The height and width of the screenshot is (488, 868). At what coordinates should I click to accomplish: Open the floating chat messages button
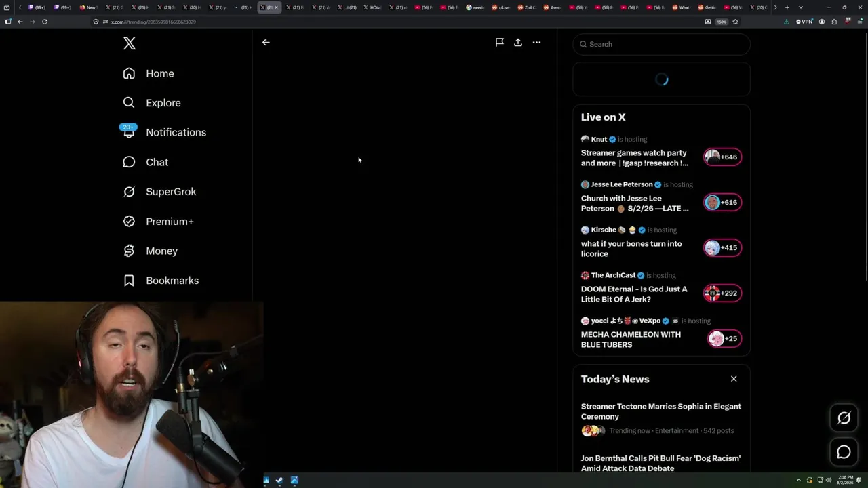[844, 452]
